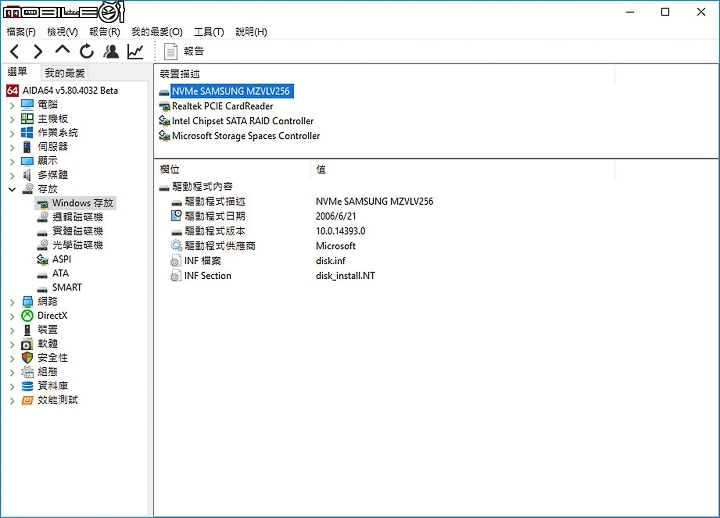Click the DirectX Xbox logo icon
The width and height of the screenshot is (720, 518).
[x=28, y=315]
